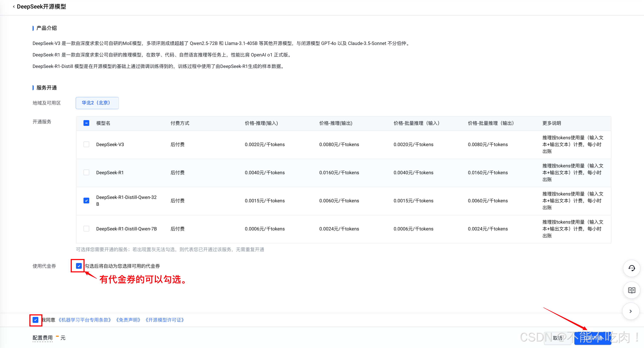Check the DeepSeek-V3 model checkbox
The image size is (644, 348).
[x=86, y=144]
